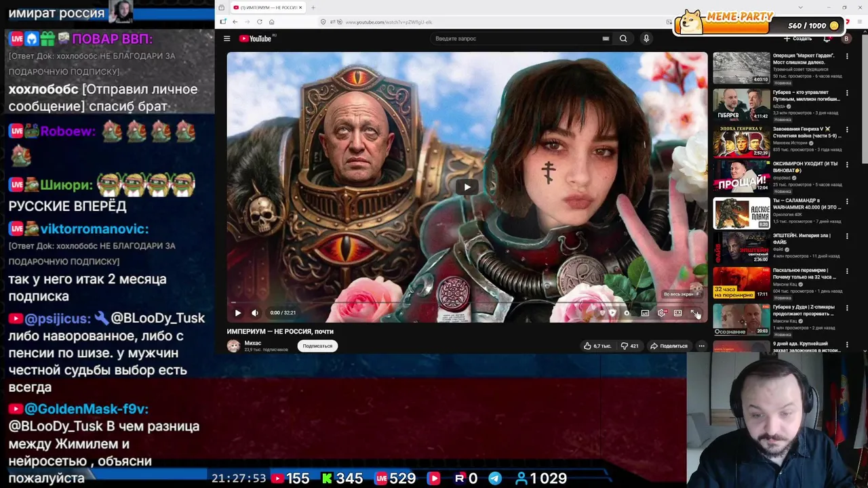868x488 pixels.
Task: Toggle subtitles in the player
Action: click(x=645, y=312)
